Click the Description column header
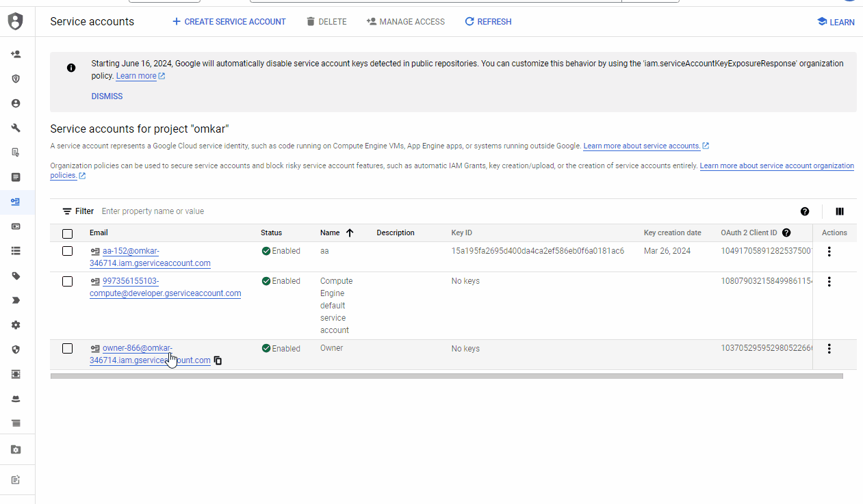Viewport: 863px width, 504px height. coord(396,233)
